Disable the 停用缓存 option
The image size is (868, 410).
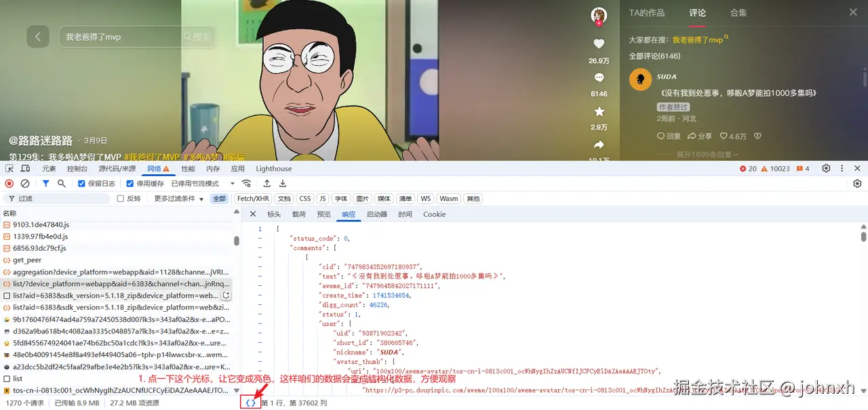130,184
